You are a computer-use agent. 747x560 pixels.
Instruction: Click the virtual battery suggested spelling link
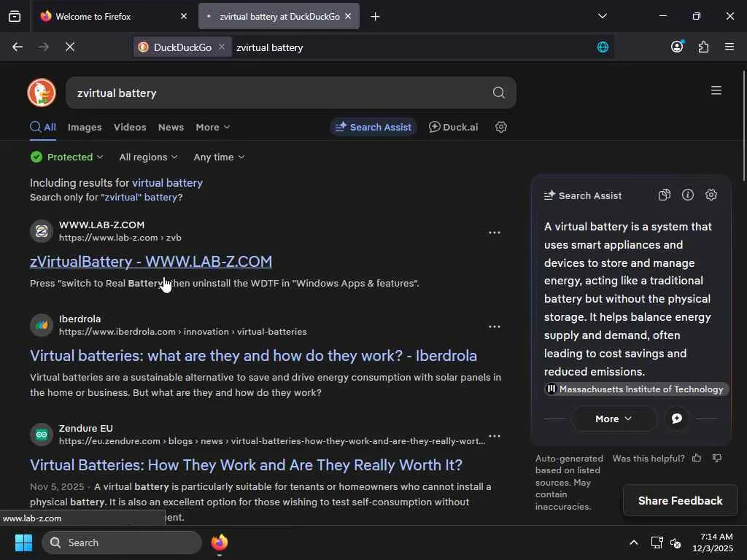(x=167, y=183)
